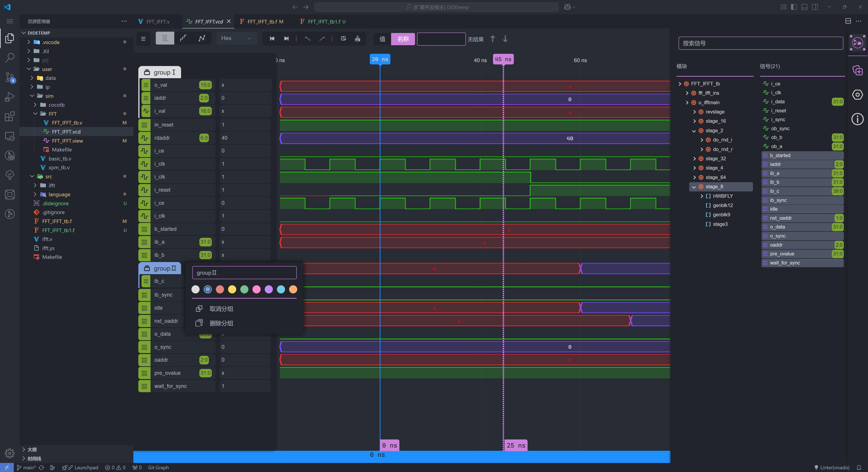Open the netlist module panel icon

pos(857,43)
